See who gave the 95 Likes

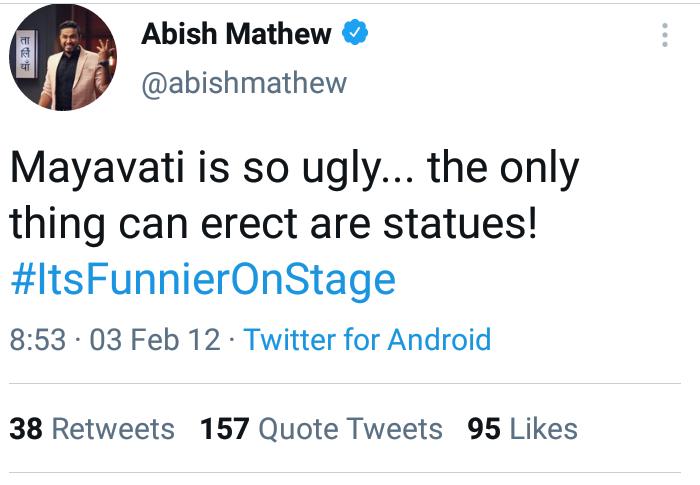coord(523,429)
